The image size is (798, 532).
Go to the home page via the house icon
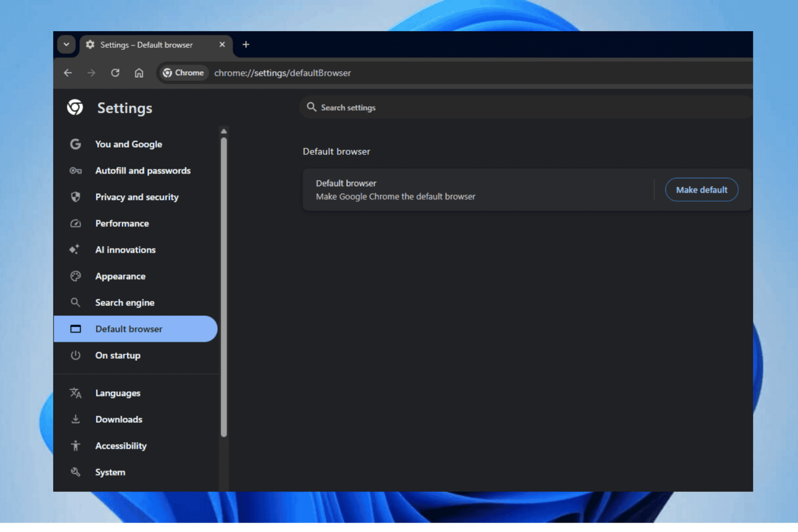click(x=139, y=73)
